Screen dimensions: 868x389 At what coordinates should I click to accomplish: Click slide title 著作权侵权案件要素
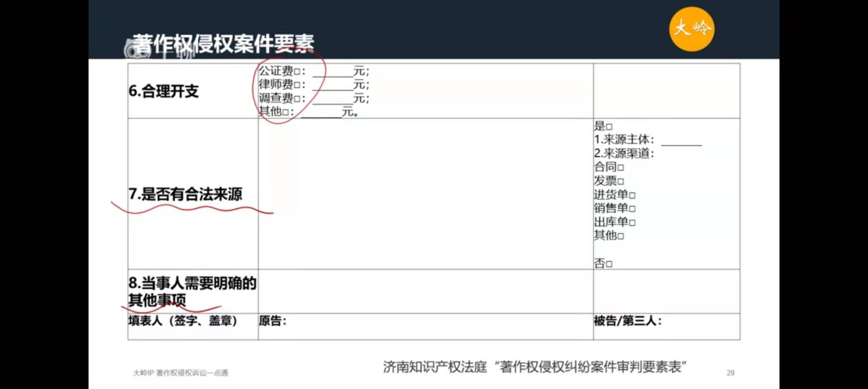[223, 44]
